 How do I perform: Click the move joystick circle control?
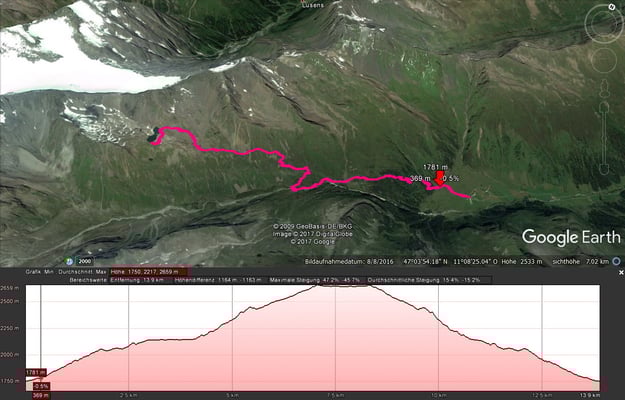604,61
